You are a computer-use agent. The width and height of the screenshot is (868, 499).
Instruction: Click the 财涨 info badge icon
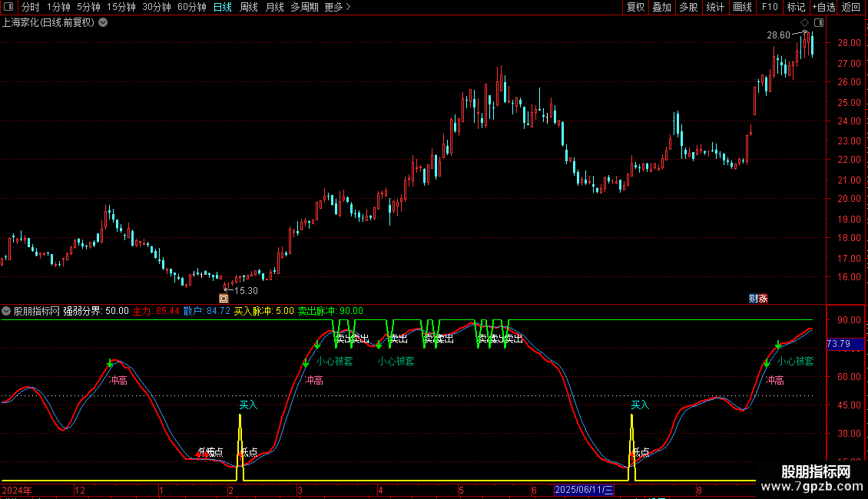(x=758, y=298)
